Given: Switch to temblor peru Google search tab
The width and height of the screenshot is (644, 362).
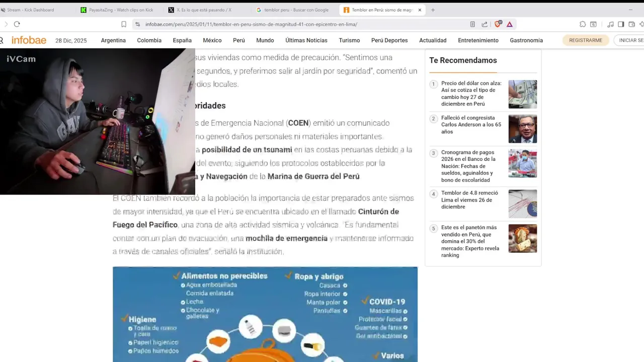Looking at the screenshot, I should (x=296, y=10).
